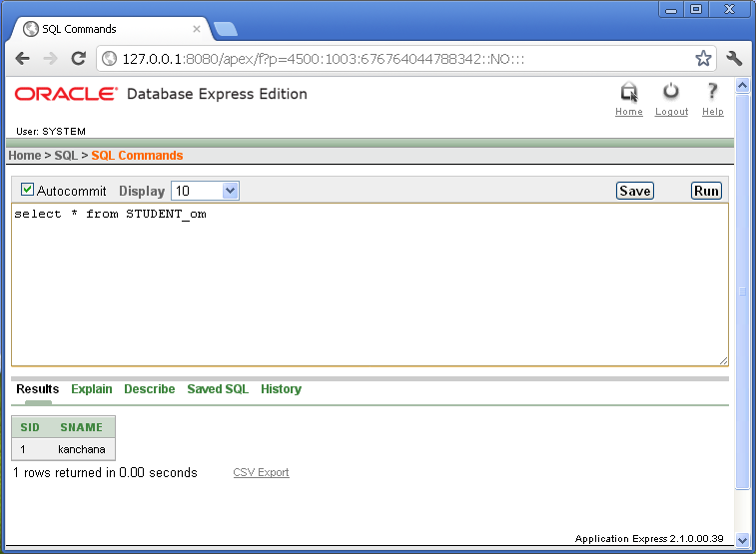Run the SQL query
Screen dimensions: 756x554
706,191
